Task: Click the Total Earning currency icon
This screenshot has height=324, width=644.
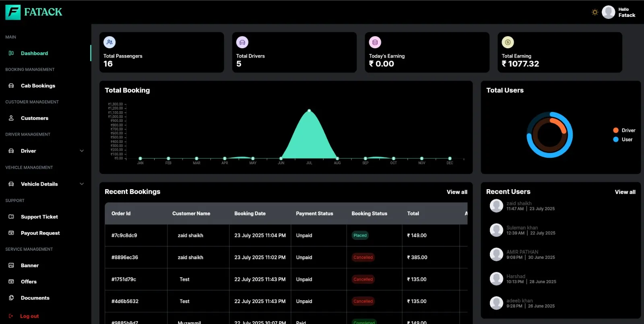Action: pos(508,42)
